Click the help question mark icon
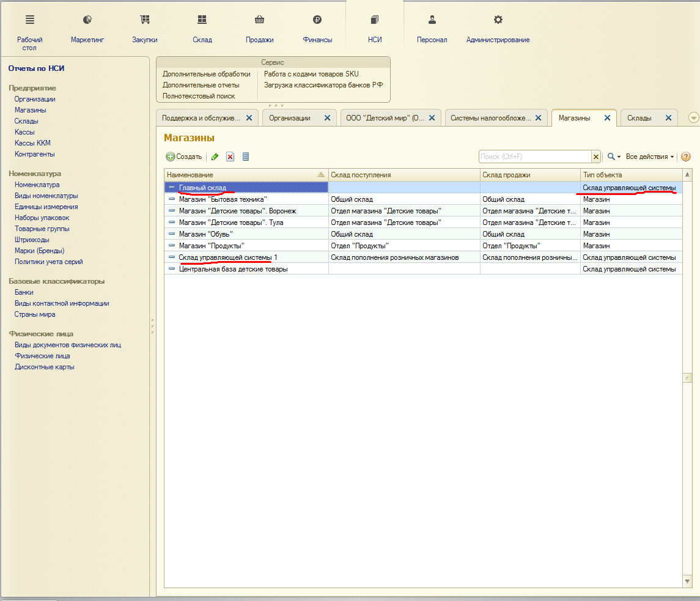 point(686,157)
